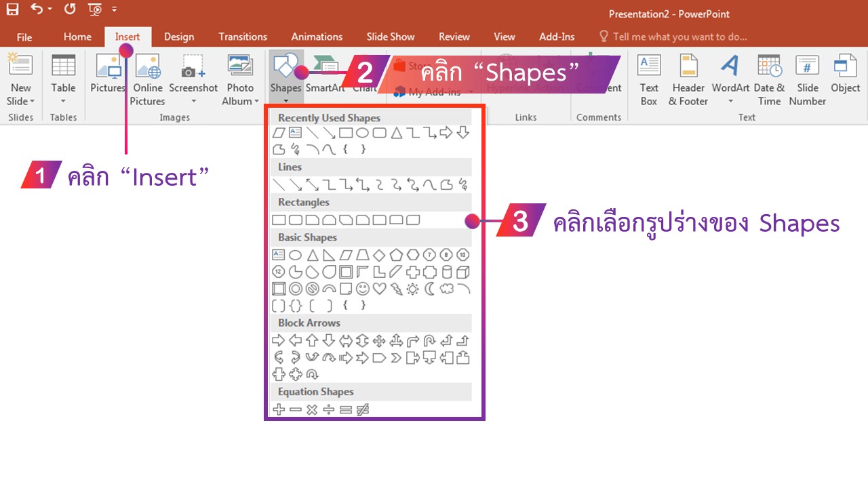Select the Smiley Face shape
The width and height of the screenshot is (868, 488).
(x=362, y=289)
